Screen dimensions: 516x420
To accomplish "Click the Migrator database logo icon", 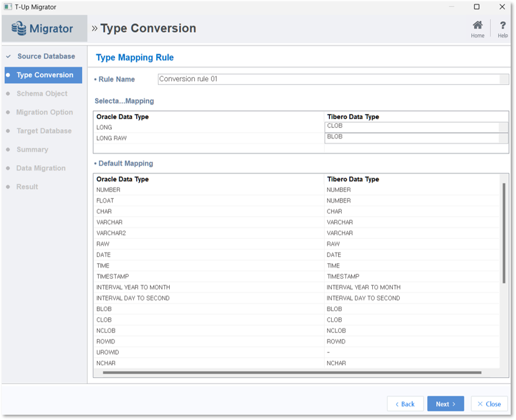I will (19, 28).
